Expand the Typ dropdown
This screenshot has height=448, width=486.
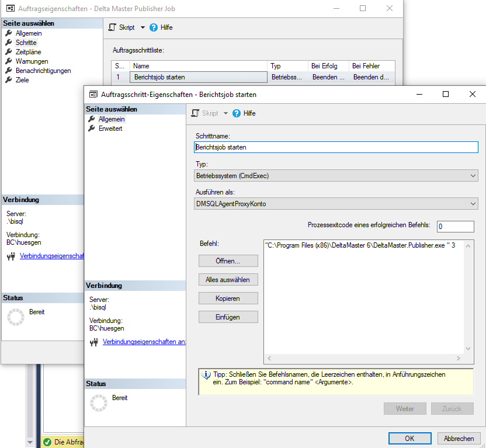tap(336, 175)
